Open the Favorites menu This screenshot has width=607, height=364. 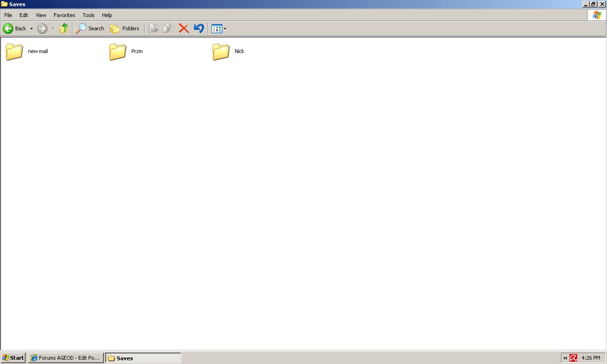64,15
